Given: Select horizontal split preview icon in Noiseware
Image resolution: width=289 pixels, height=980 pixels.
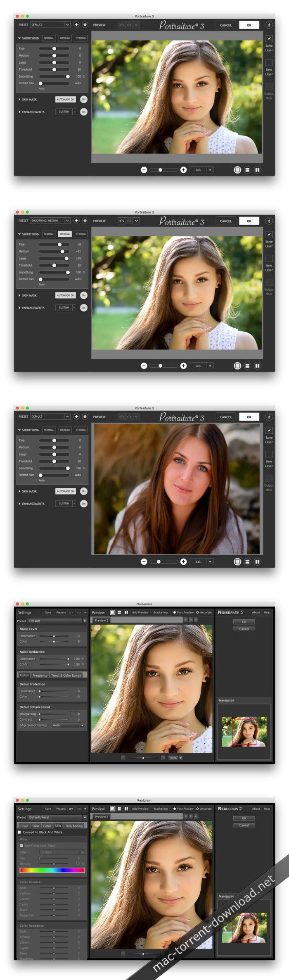Looking at the screenshot, I should pos(119,612).
